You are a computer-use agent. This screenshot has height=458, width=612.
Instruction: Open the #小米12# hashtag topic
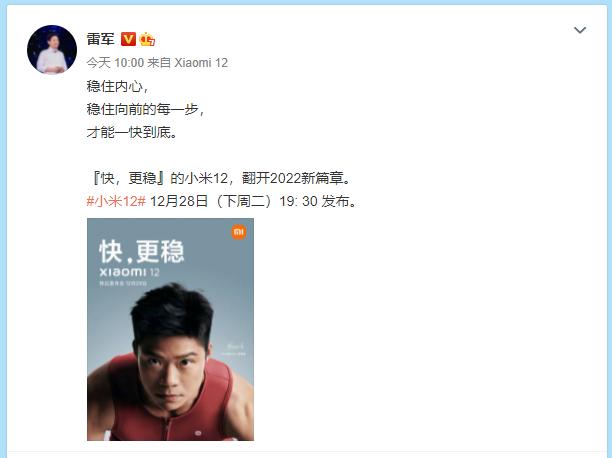[116, 201]
